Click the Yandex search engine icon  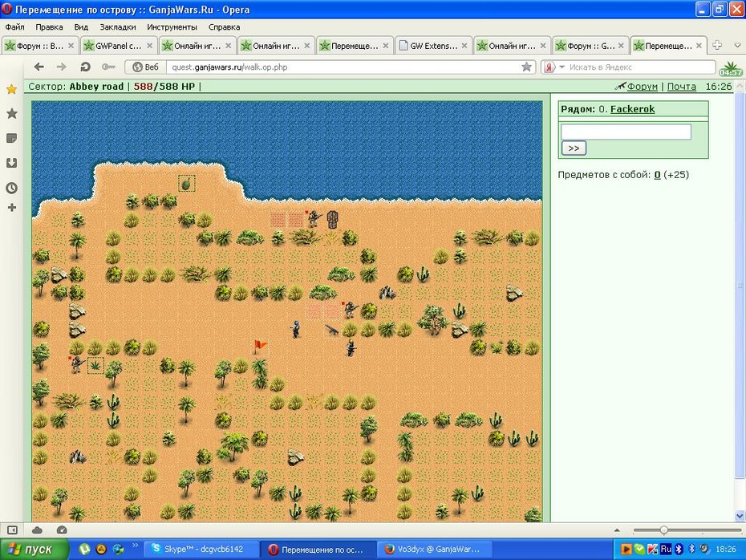(549, 67)
